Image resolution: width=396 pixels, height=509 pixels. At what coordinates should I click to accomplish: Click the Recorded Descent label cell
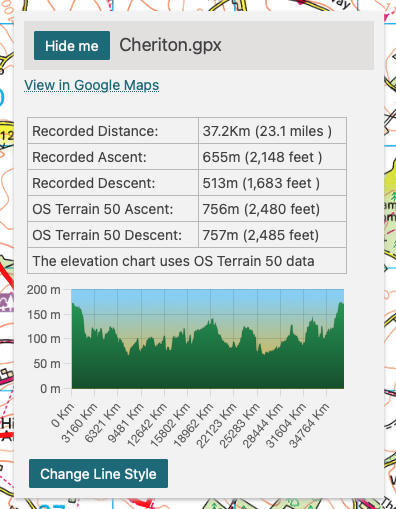pos(113,183)
